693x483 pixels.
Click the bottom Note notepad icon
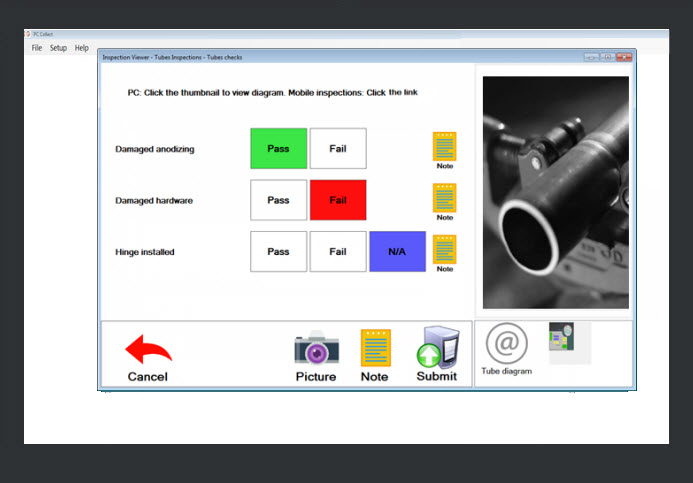click(x=375, y=348)
